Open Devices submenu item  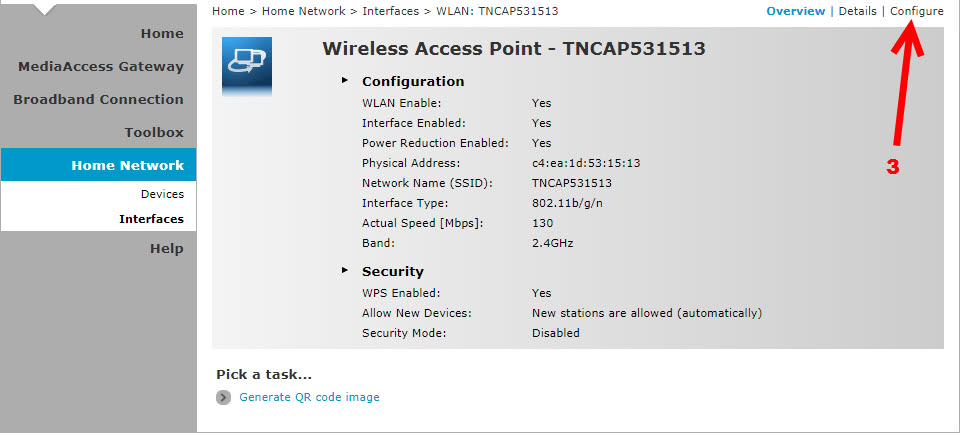162,194
